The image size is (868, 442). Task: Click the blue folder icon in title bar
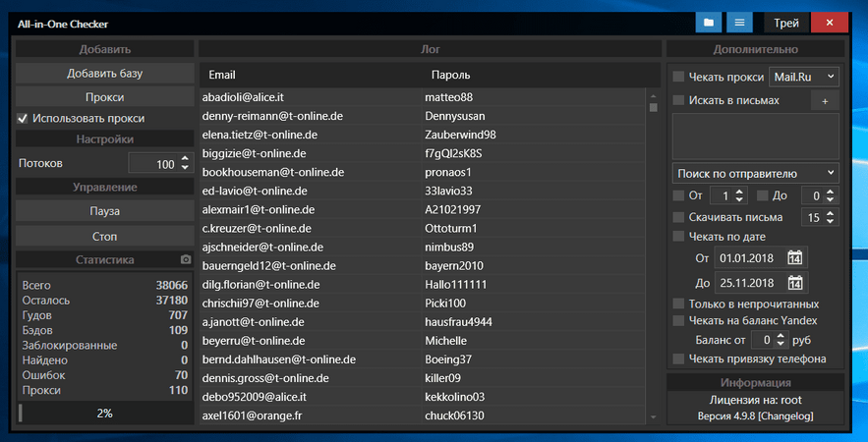708,23
